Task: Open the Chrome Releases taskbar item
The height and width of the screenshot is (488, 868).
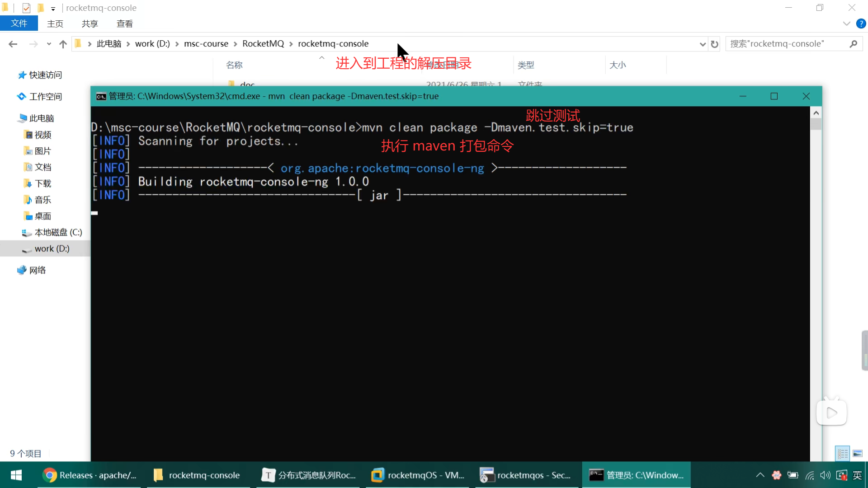Action: (90, 475)
